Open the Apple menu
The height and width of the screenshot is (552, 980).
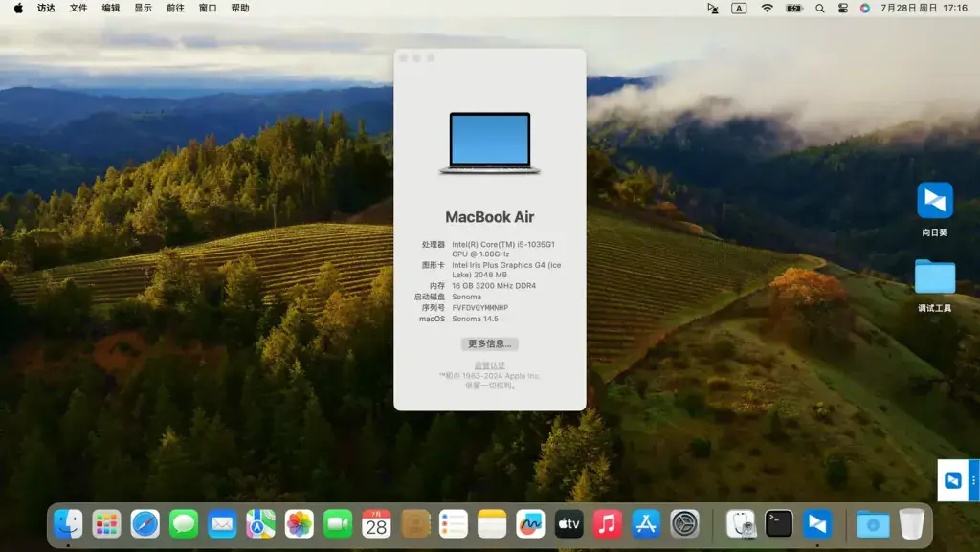click(19, 8)
